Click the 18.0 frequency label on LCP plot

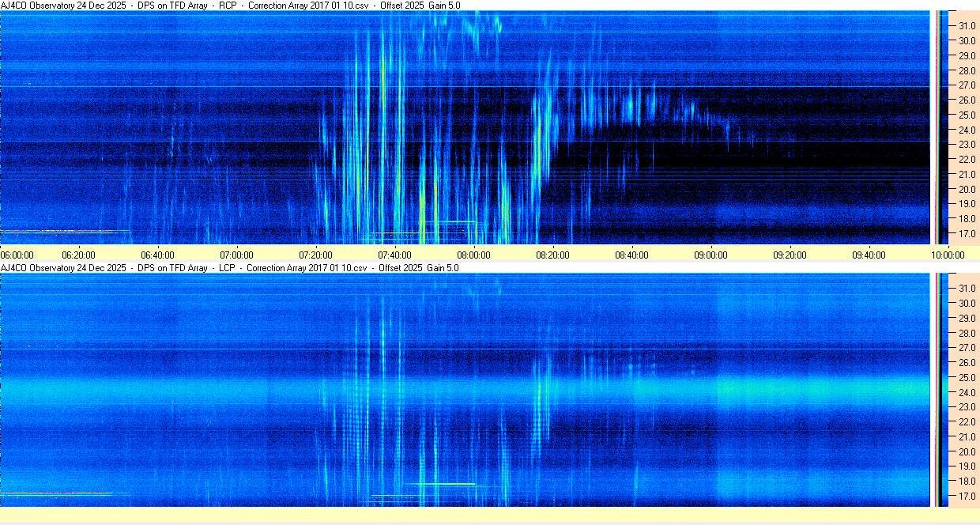point(967,481)
